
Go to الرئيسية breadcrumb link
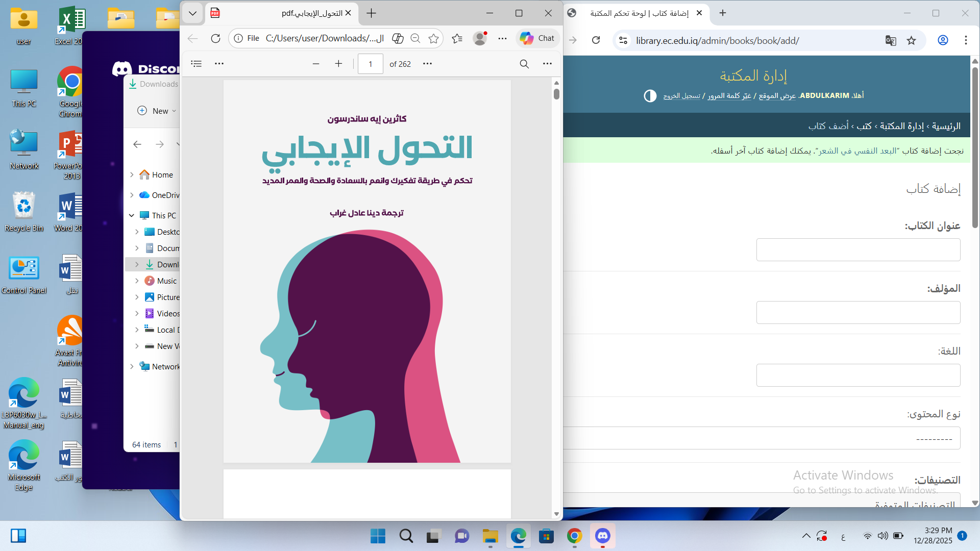[x=946, y=126]
